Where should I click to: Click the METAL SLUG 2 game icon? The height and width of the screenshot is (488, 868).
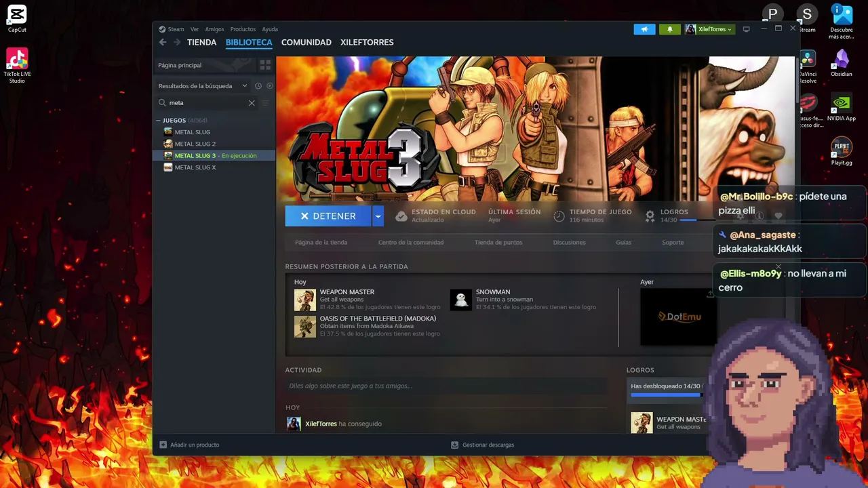pos(168,144)
